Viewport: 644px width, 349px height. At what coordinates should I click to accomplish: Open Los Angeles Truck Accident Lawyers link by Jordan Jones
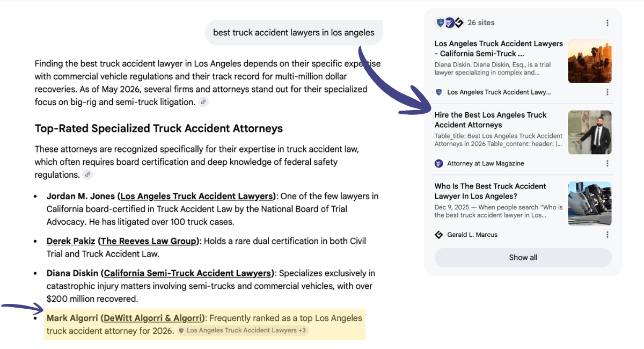click(197, 196)
